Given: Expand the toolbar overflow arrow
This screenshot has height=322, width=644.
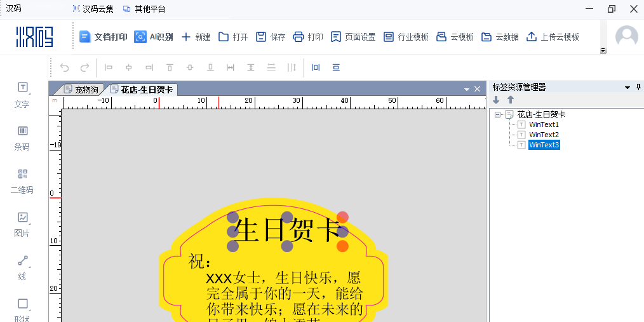Looking at the screenshot, I should (603, 51).
